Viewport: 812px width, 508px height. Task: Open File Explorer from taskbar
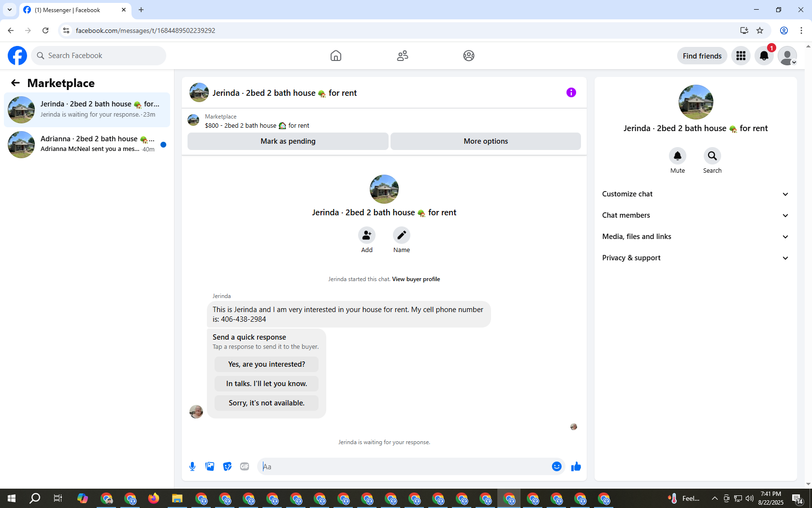177,498
